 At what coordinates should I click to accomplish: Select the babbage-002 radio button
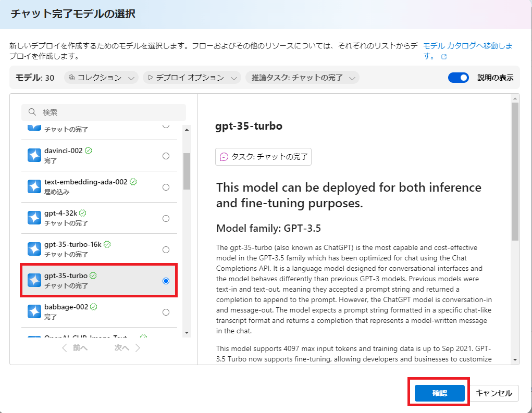click(x=166, y=312)
